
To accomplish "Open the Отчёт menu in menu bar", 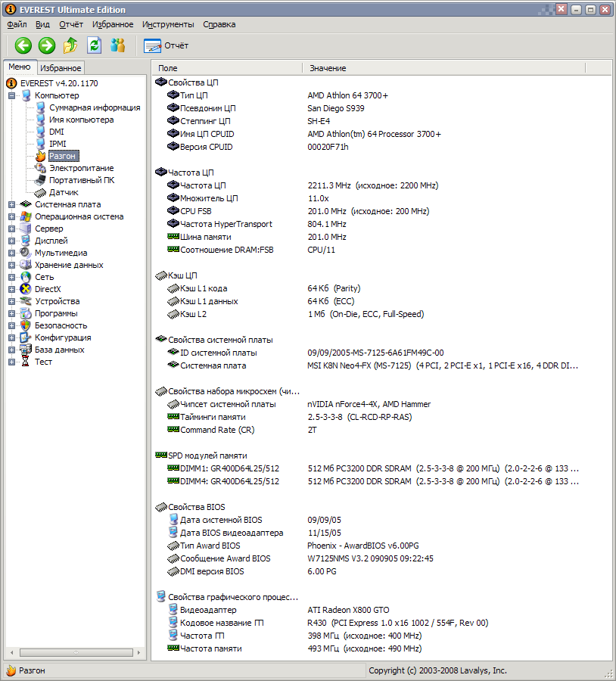I will tap(71, 24).
